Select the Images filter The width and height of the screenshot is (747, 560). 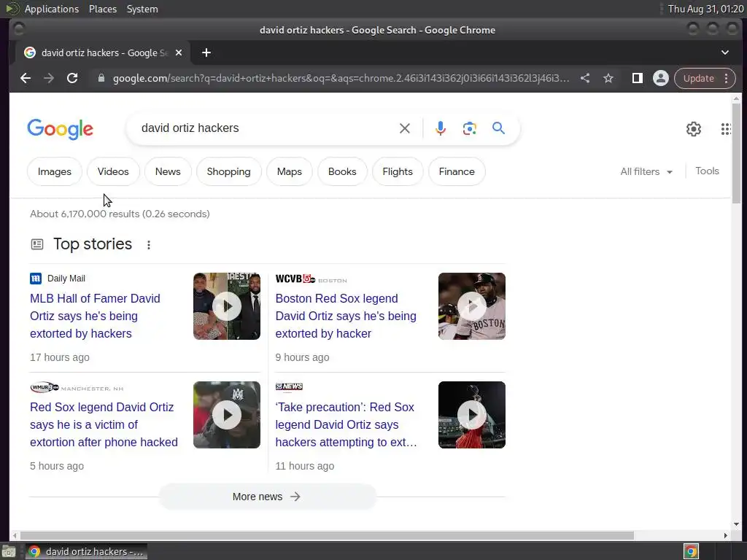(54, 171)
